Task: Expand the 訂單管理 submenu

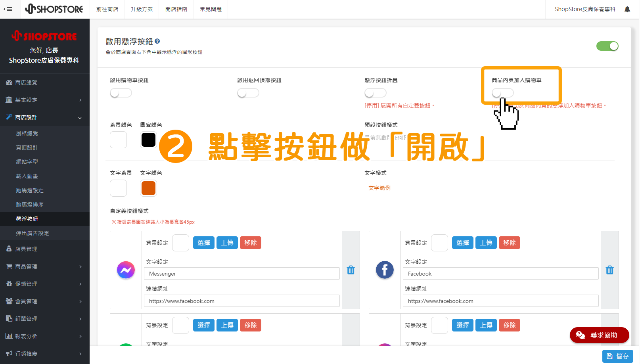Action: [x=80, y=319]
